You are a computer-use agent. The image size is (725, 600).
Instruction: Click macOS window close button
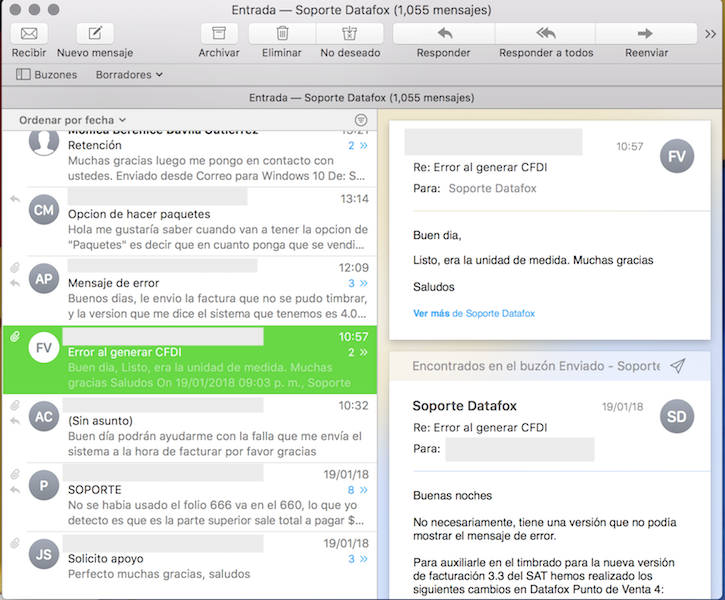(x=15, y=9)
